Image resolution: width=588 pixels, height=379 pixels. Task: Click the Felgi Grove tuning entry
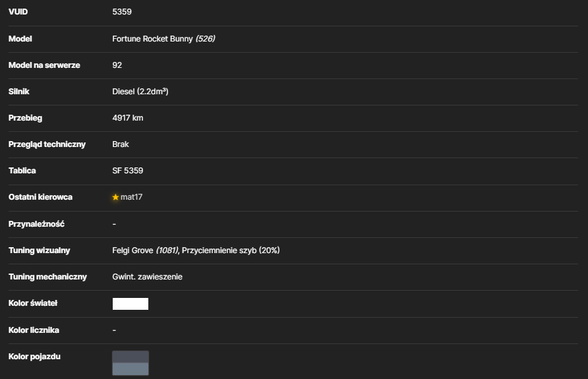(145, 250)
